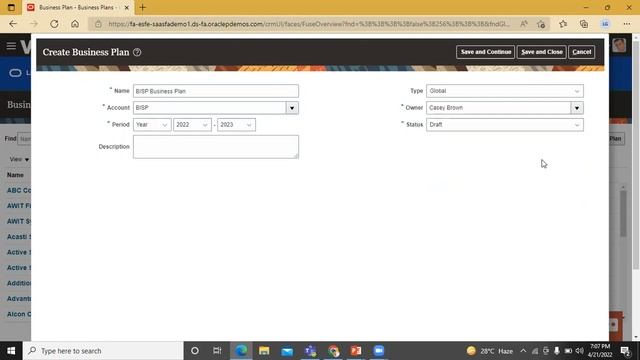Image resolution: width=640 pixels, height=360 pixels.
Task: Open the volume control in system tray
Action: 579,351
